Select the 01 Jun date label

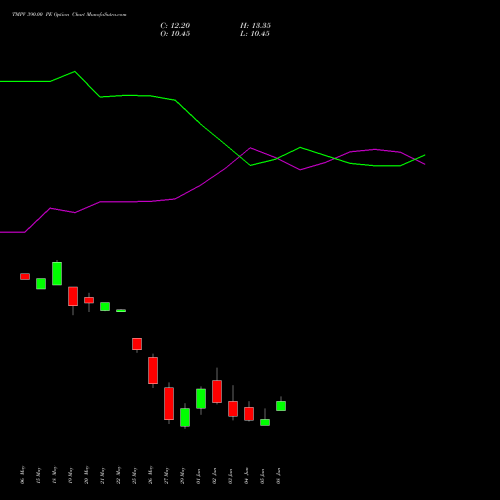198,475
